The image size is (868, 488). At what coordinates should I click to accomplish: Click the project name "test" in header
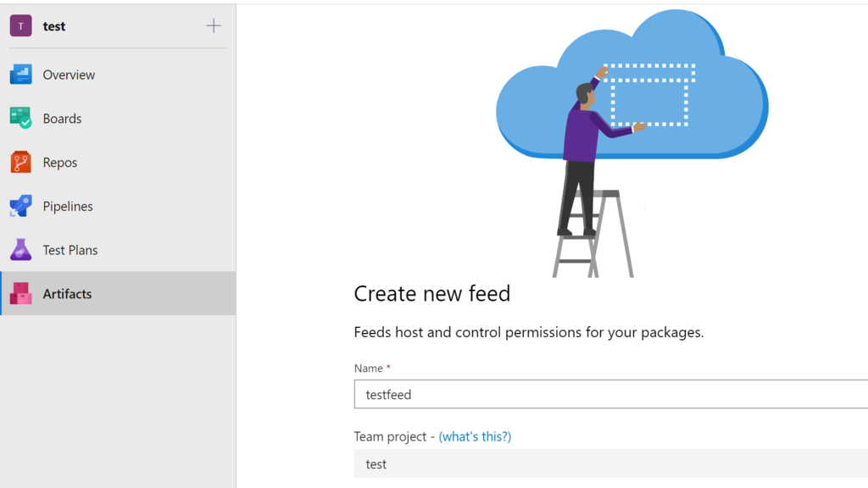(x=54, y=26)
